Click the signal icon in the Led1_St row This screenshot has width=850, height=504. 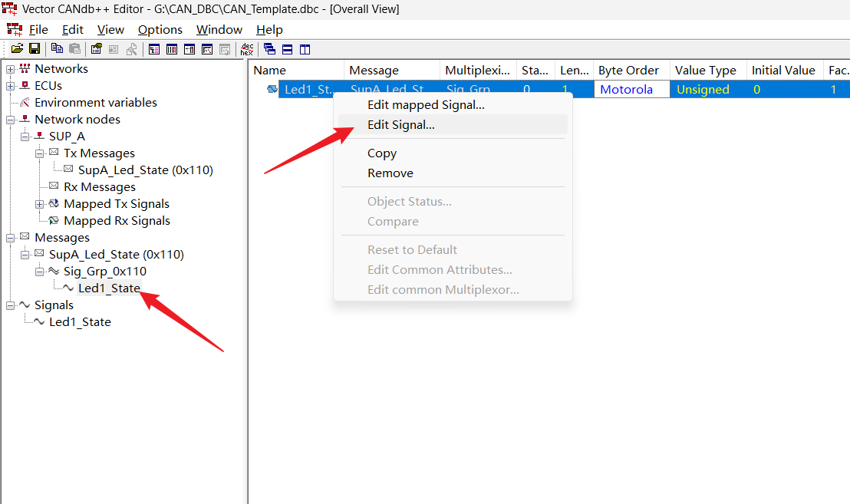point(272,89)
